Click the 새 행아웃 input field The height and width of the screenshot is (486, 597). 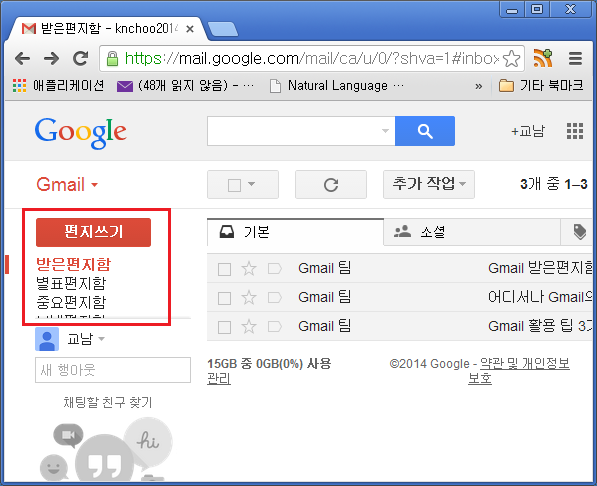tap(113, 370)
